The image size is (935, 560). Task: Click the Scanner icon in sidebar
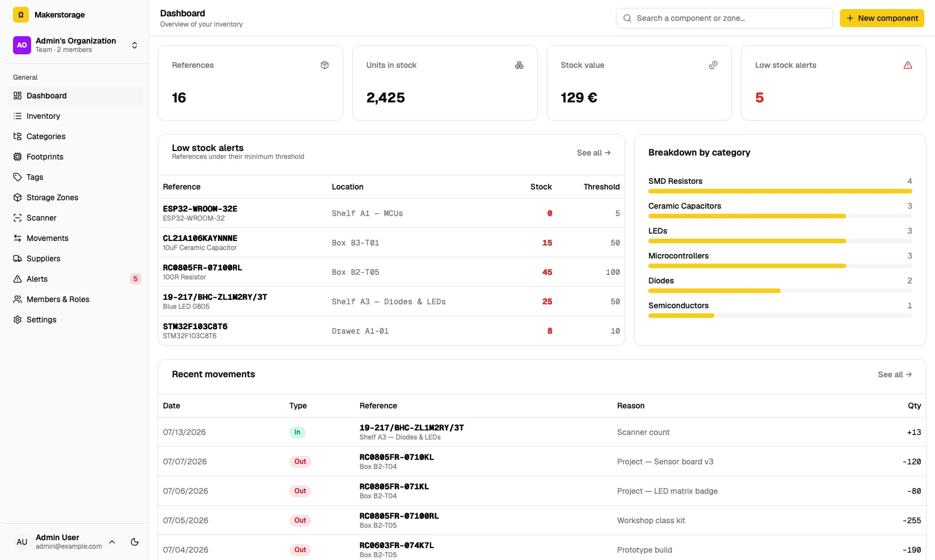point(18,218)
